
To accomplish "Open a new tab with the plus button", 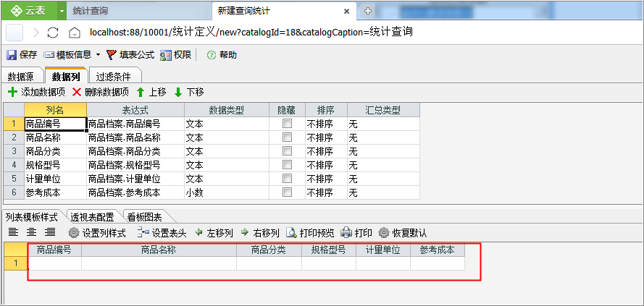I will [368, 11].
